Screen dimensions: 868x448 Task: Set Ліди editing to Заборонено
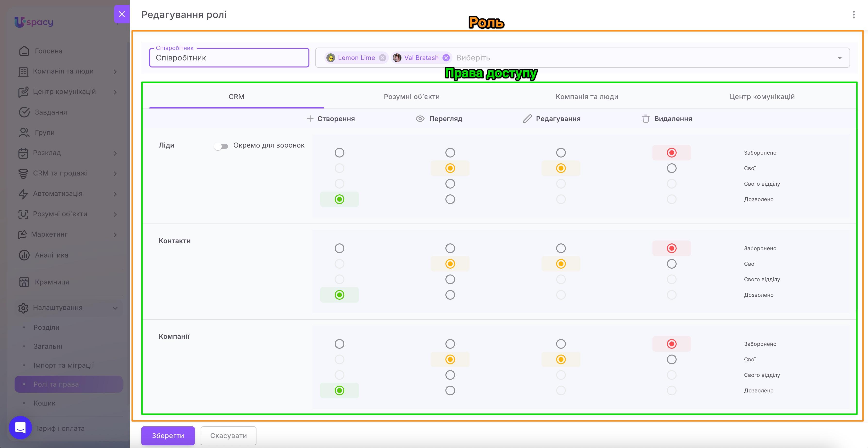coord(561,153)
